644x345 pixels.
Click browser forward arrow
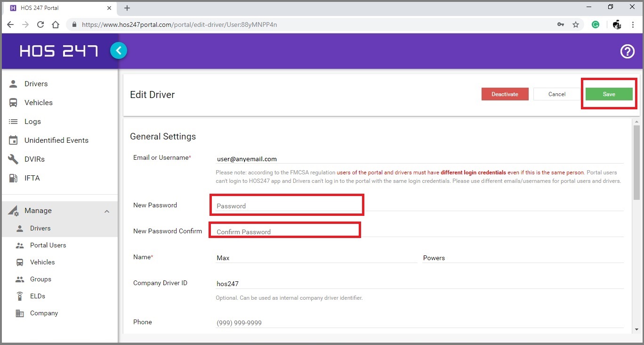coord(25,25)
